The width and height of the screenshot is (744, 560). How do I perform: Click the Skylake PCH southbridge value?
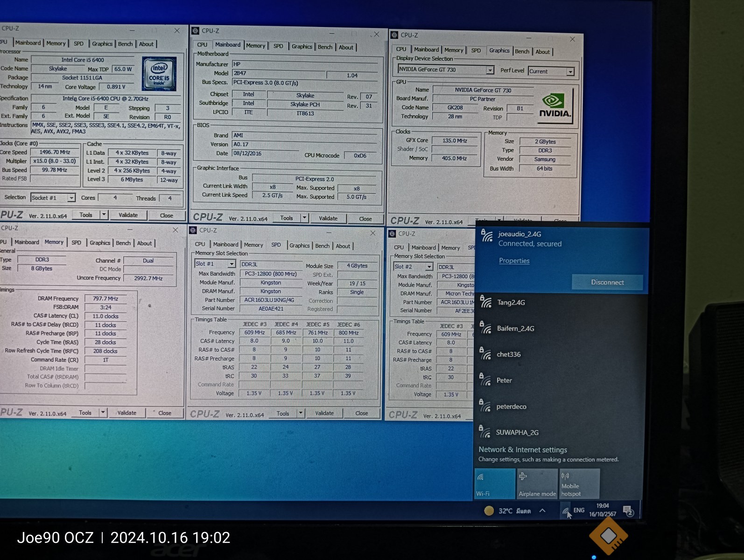(305, 105)
